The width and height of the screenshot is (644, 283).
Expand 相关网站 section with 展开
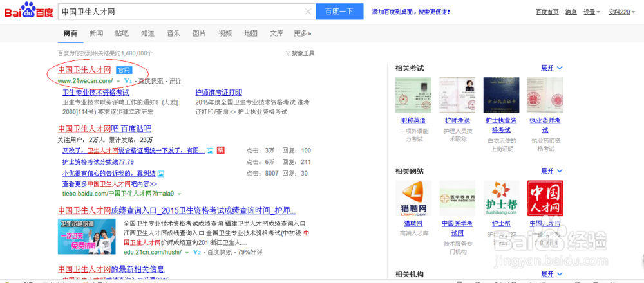click(552, 171)
